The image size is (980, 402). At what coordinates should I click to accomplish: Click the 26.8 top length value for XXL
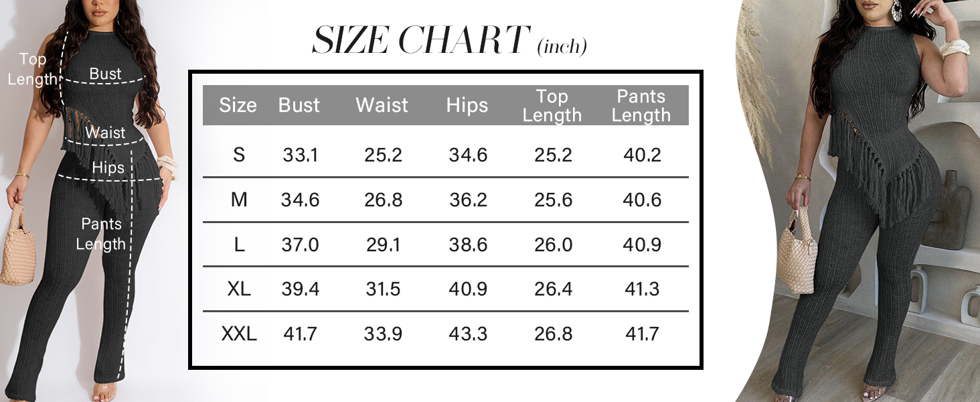[554, 333]
